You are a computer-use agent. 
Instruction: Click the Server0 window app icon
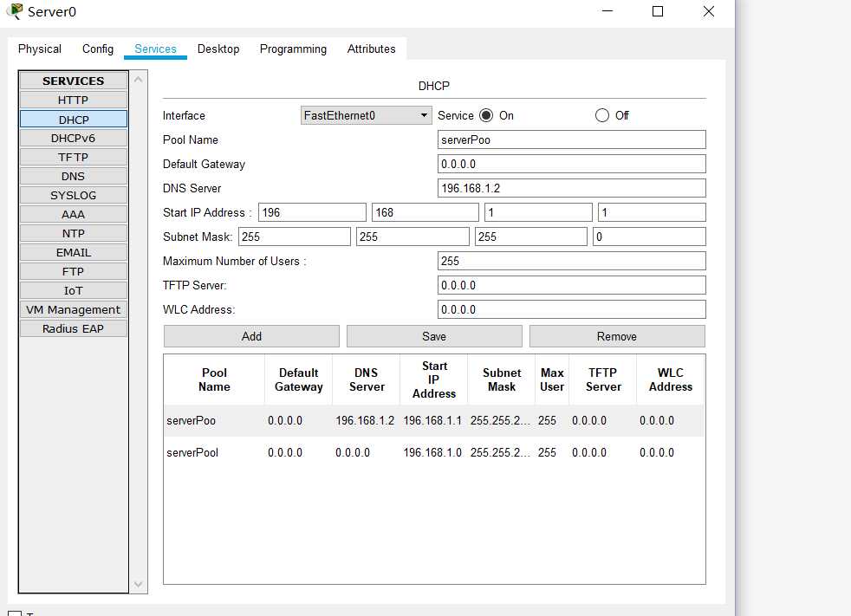[16, 11]
